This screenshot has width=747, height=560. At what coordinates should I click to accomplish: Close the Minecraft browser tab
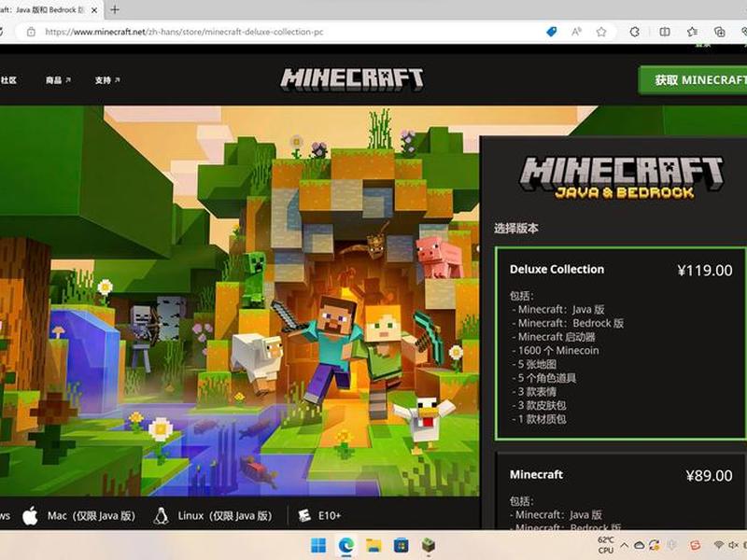(94, 10)
